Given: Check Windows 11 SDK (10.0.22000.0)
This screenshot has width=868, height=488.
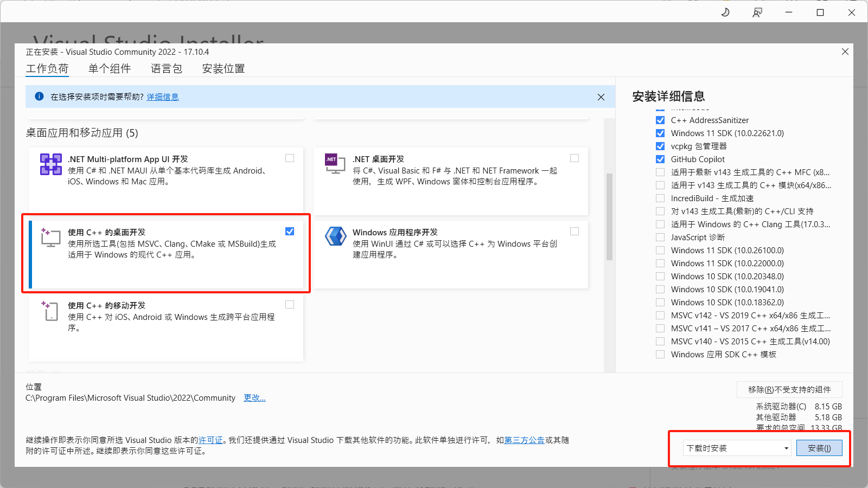Looking at the screenshot, I should 660,264.
